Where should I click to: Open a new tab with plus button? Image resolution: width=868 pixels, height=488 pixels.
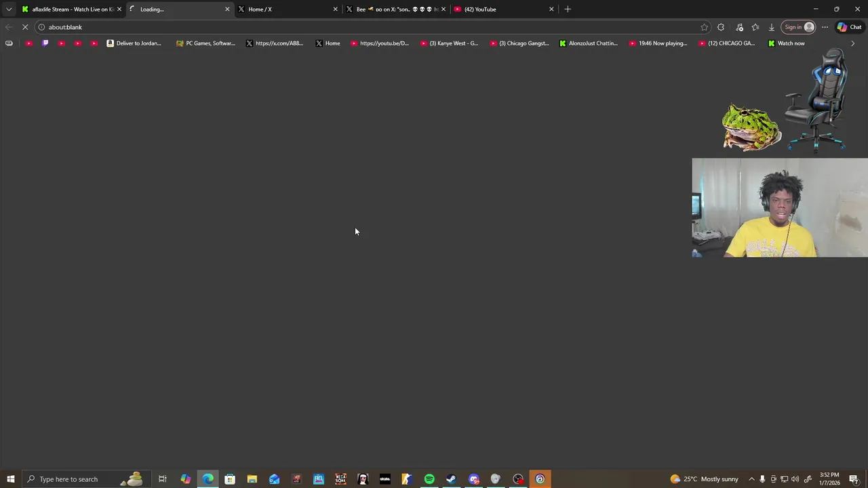tap(568, 9)
